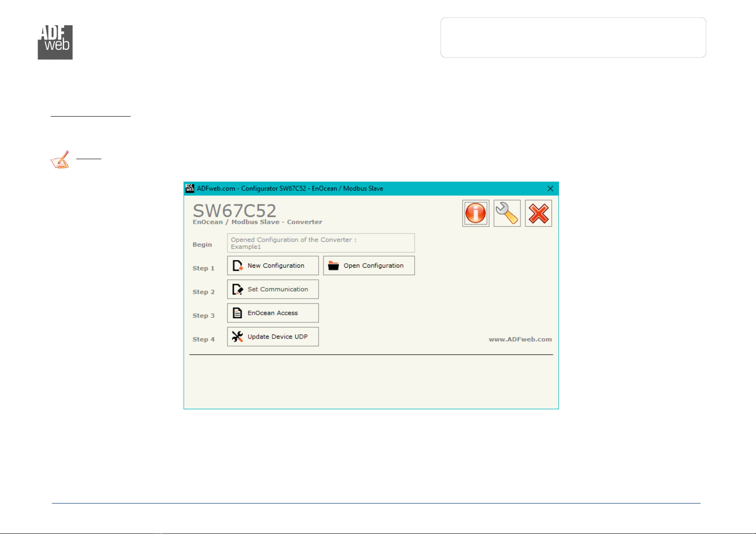
Task: Open the Set Communication step
Action: [273, 289]
